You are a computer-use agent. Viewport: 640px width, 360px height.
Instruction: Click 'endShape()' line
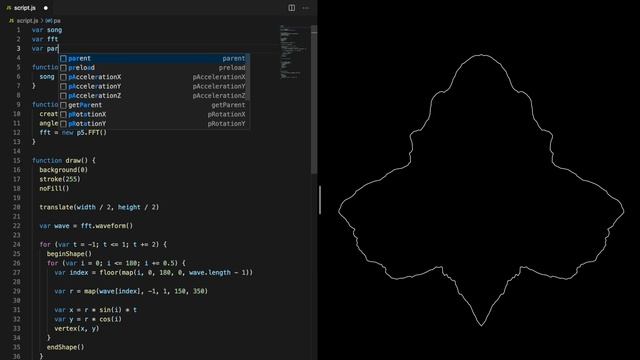66,347
